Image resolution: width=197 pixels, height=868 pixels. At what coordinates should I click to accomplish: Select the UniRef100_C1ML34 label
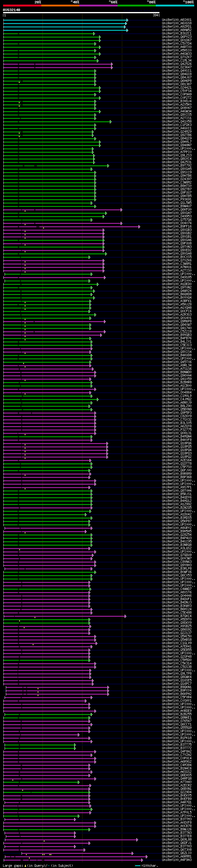point(177,61)
